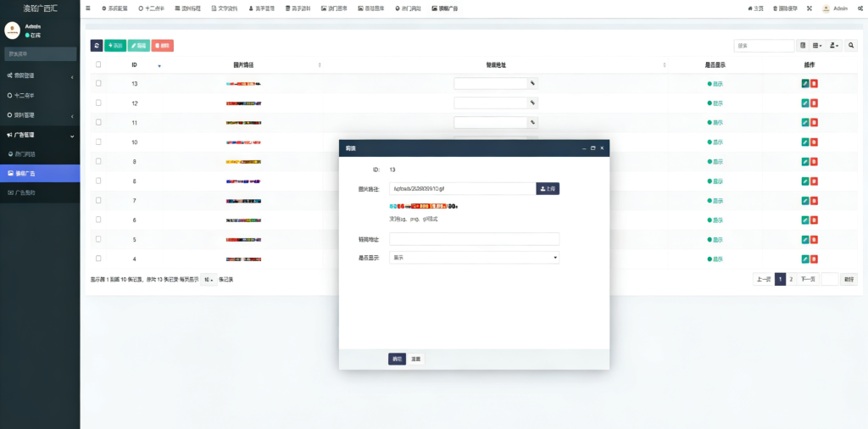
Task: Click the red delete icon for row 12
Action: point(815,103)
